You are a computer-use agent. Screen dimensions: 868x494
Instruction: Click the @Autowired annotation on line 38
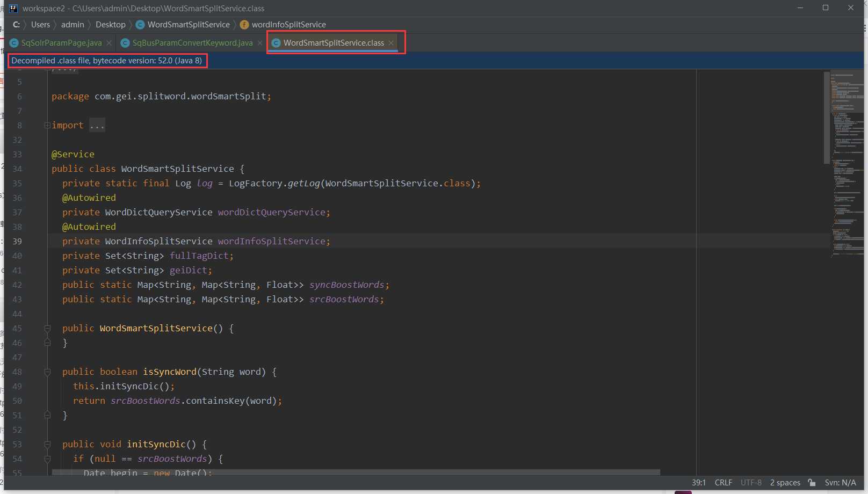point(89,227)
